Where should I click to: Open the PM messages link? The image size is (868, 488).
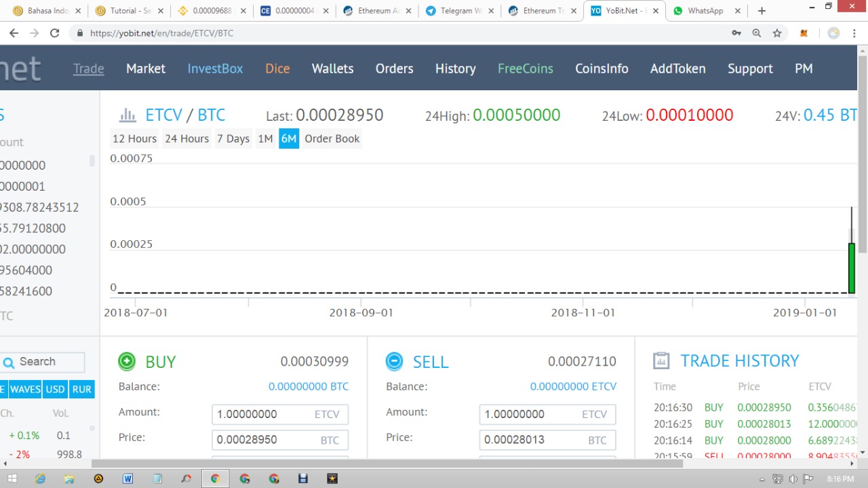tap(804, 69)
